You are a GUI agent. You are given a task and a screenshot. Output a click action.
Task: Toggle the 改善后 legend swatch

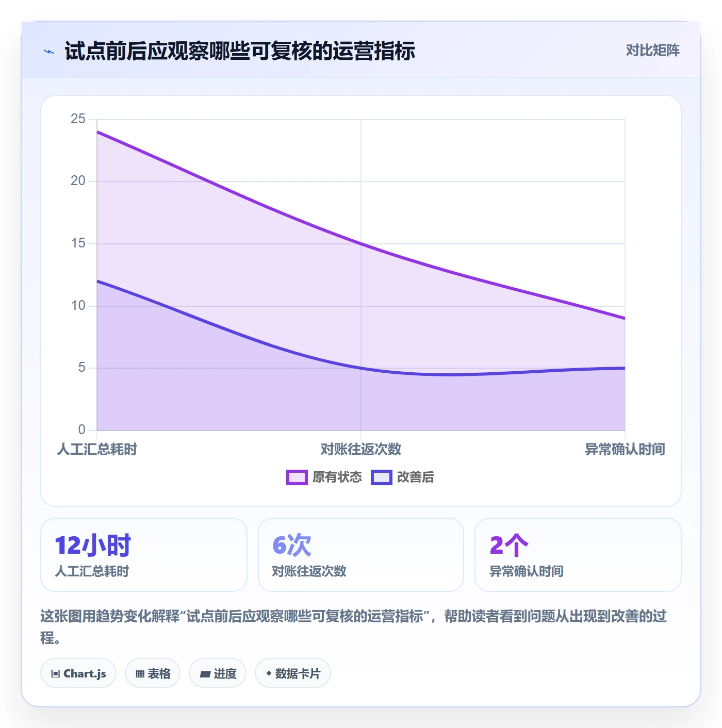point(382,477)
